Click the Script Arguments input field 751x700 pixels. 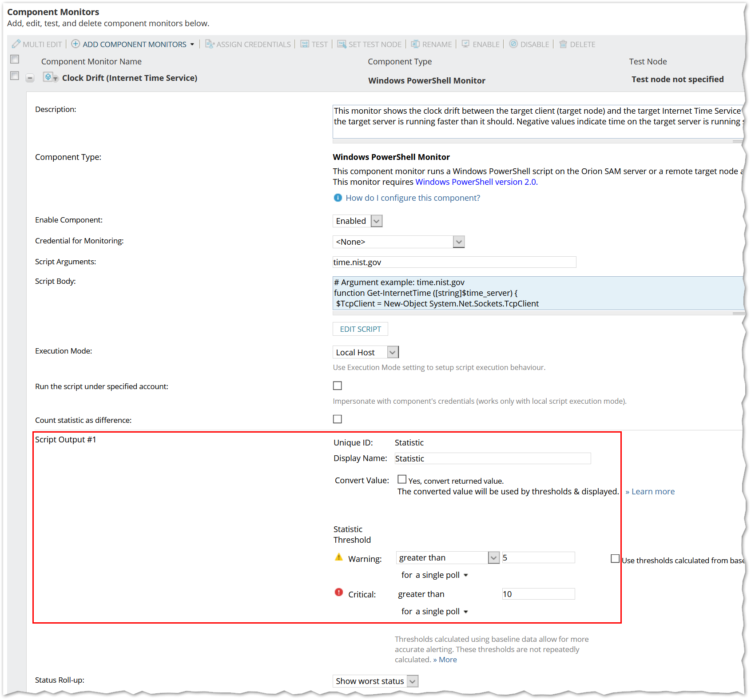(454, 262)
